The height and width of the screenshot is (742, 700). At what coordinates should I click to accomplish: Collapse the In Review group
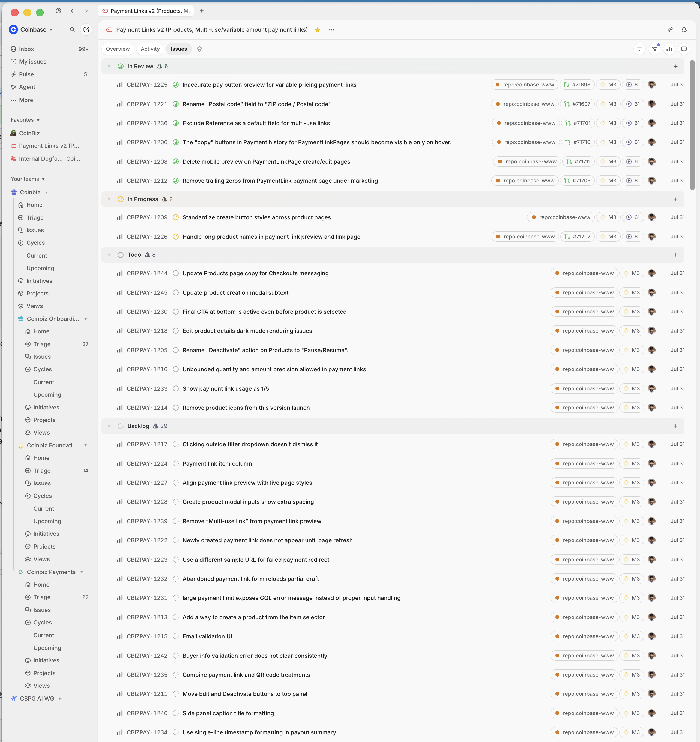[x=109, y=67]
